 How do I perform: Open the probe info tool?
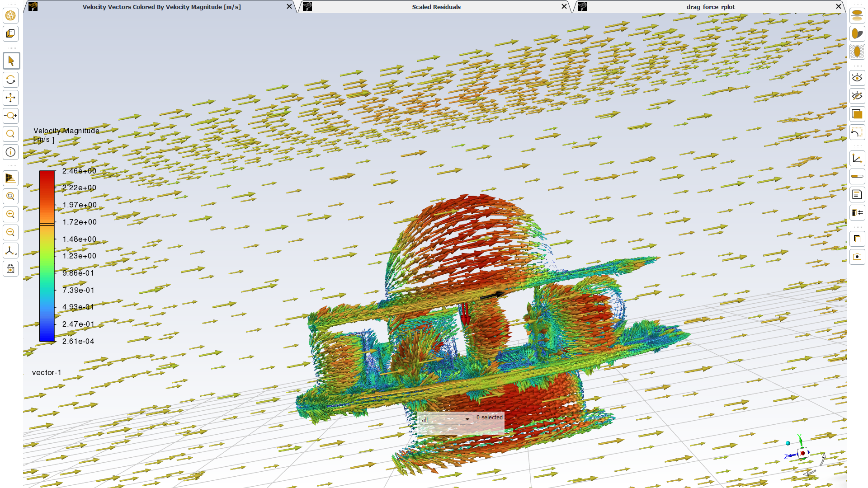coord(11,152)
